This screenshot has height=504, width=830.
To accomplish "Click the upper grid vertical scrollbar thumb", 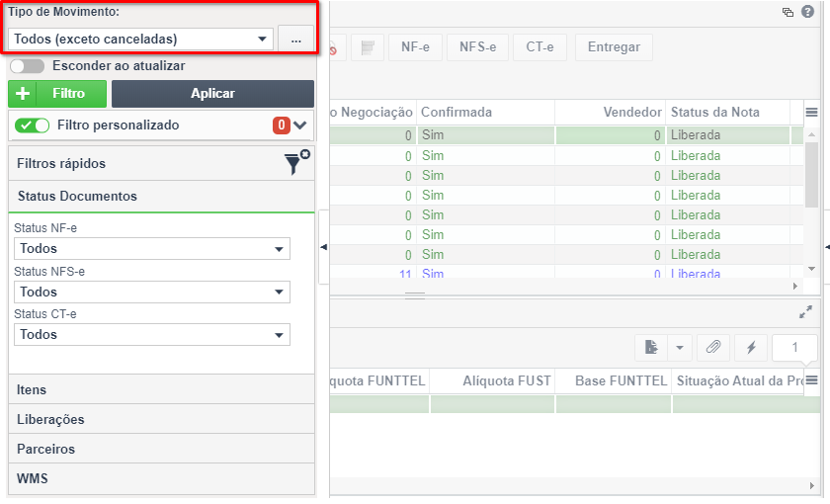I will pyautogui.click(x=811, y=175).
